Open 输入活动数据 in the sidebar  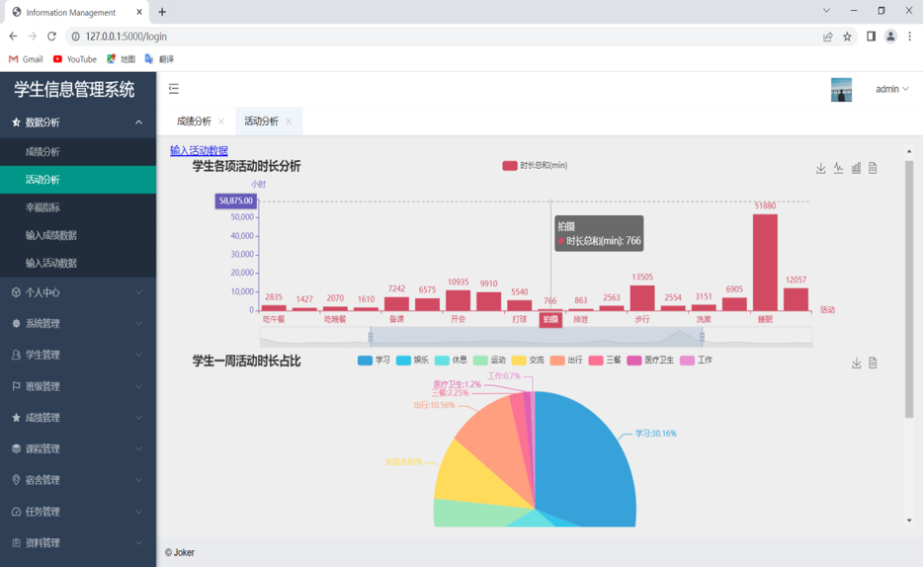(x=78, y=263)
